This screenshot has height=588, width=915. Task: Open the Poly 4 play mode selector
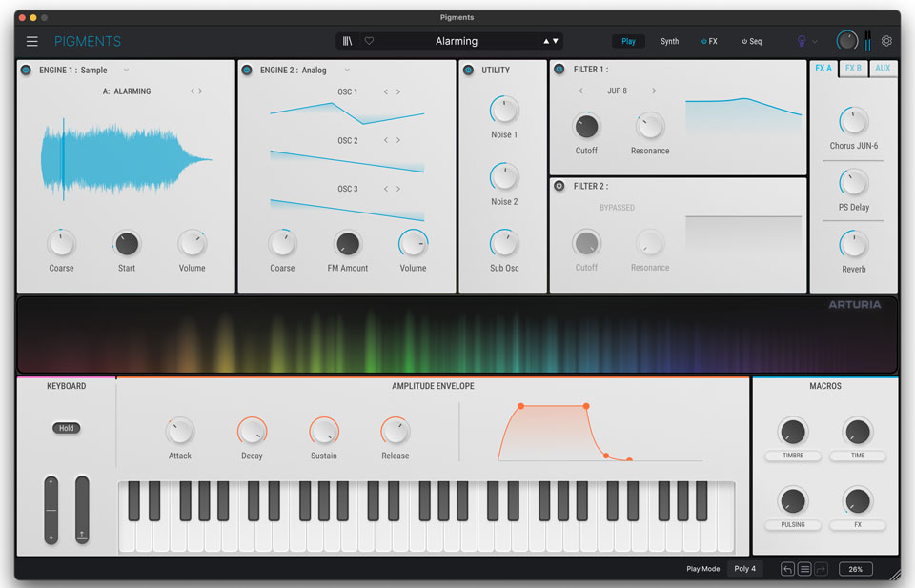pyautogui.click(x=744, y=569)
